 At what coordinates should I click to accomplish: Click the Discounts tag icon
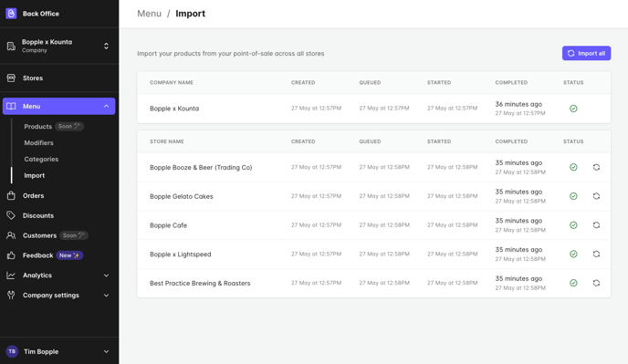(x=11, y=215)
